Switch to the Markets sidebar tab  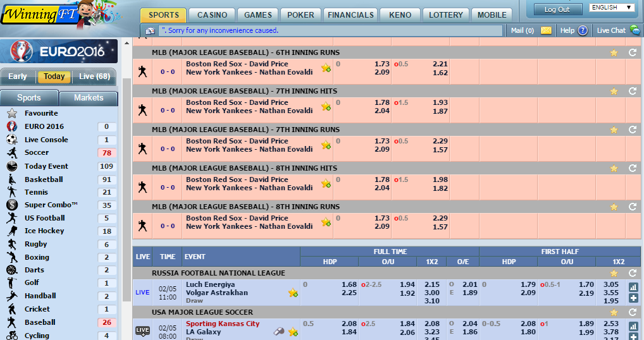pyautogui.click(x=89, y=97)
